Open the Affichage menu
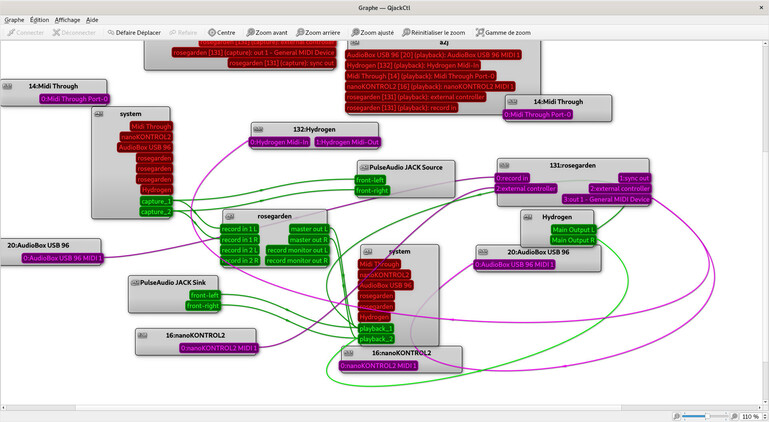 pyautogui.click(x=67, y=20)
